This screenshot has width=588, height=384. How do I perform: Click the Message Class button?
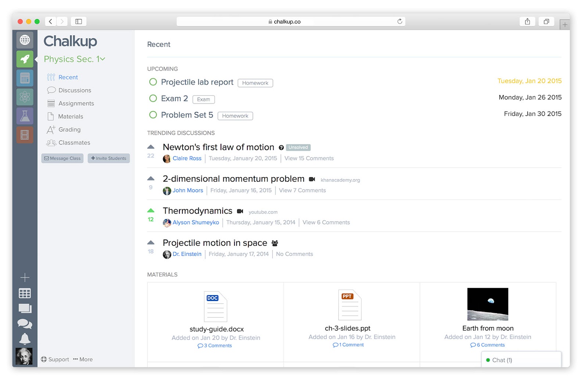pos(62,158)
